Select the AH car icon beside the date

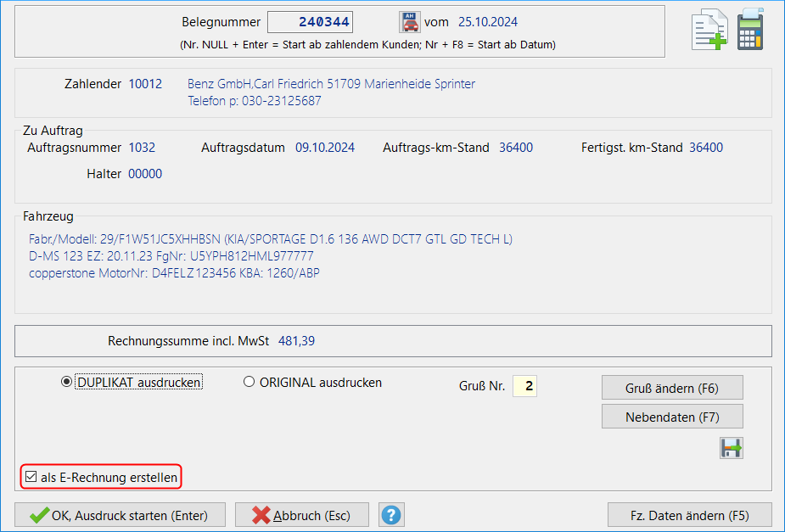coord(408,21)
